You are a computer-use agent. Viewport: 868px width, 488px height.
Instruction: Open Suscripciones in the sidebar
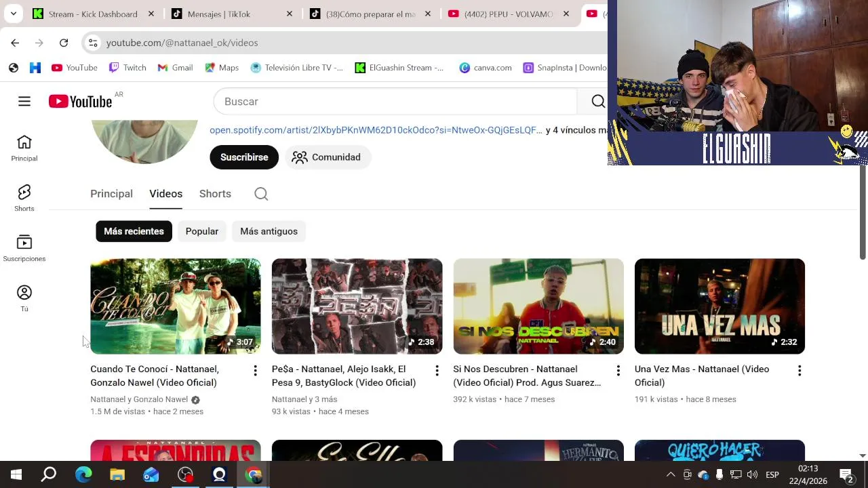point(24,249)
